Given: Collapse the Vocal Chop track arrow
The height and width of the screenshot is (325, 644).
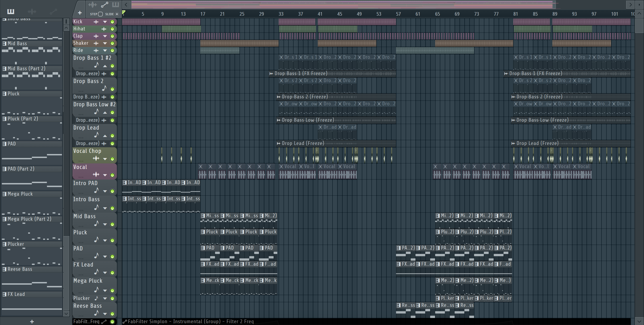Looking at the screenshot, I should tap(105, 159).
